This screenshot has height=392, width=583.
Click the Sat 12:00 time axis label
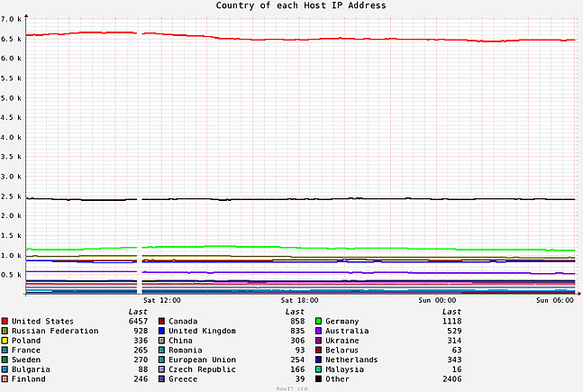click(161, 300)
